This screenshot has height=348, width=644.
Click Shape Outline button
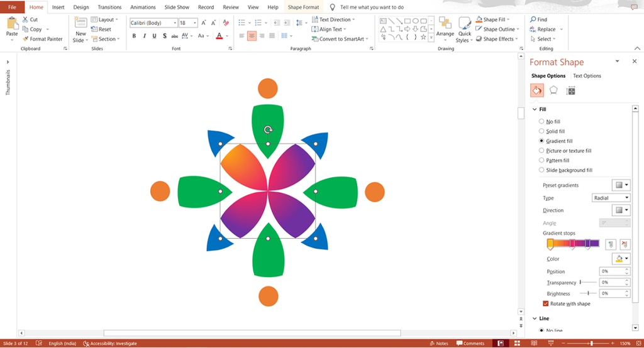497,29
